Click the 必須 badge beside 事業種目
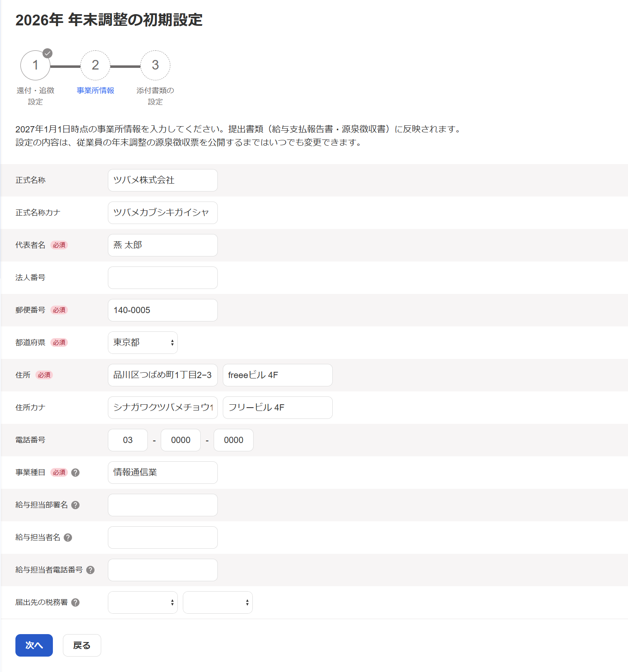 (x=59, y=473)
